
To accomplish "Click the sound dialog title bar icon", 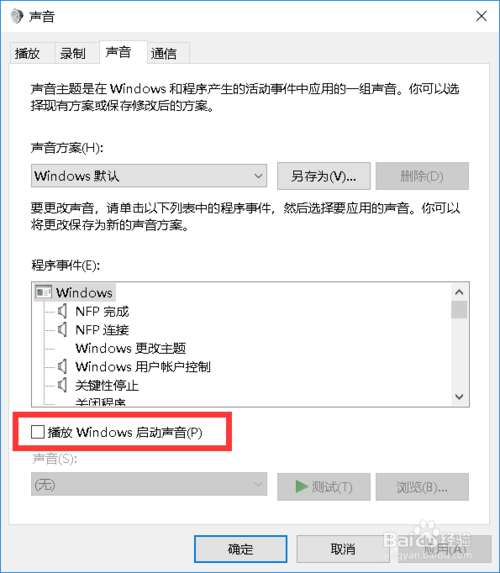I will click(16, 16).
